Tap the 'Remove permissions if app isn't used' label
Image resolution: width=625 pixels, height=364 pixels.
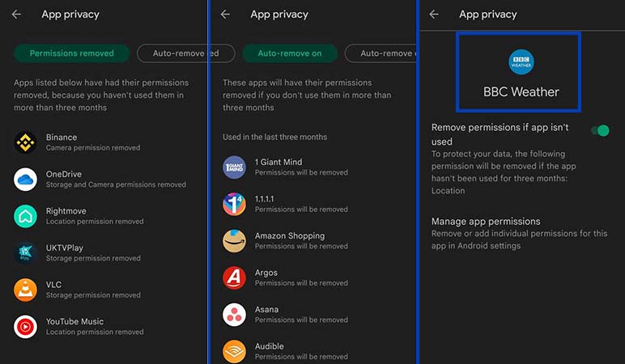click(500, 134)
